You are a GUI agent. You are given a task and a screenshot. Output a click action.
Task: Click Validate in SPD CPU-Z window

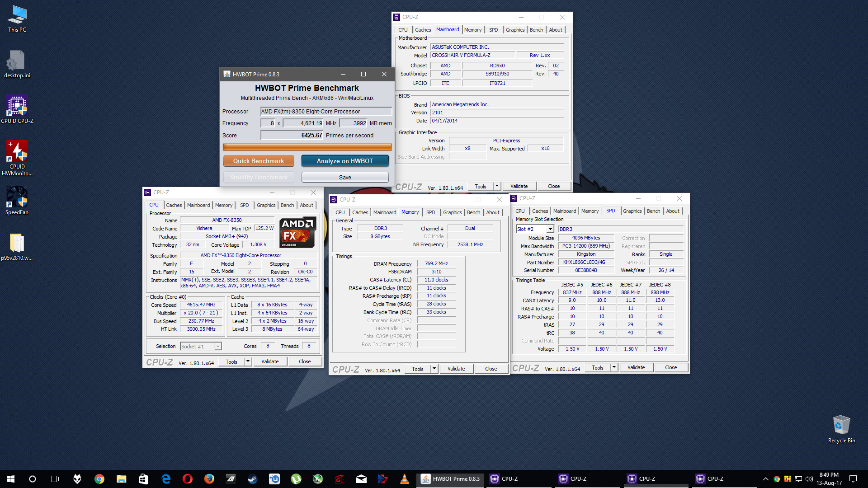coord(636,367)
